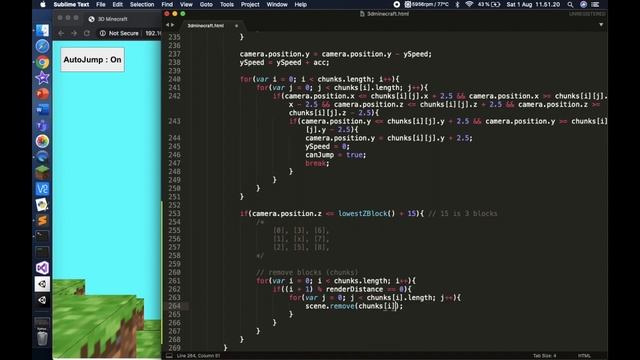Click the lowestZBlock() function call
Viewport: 640px width, 360px height.
367,213
